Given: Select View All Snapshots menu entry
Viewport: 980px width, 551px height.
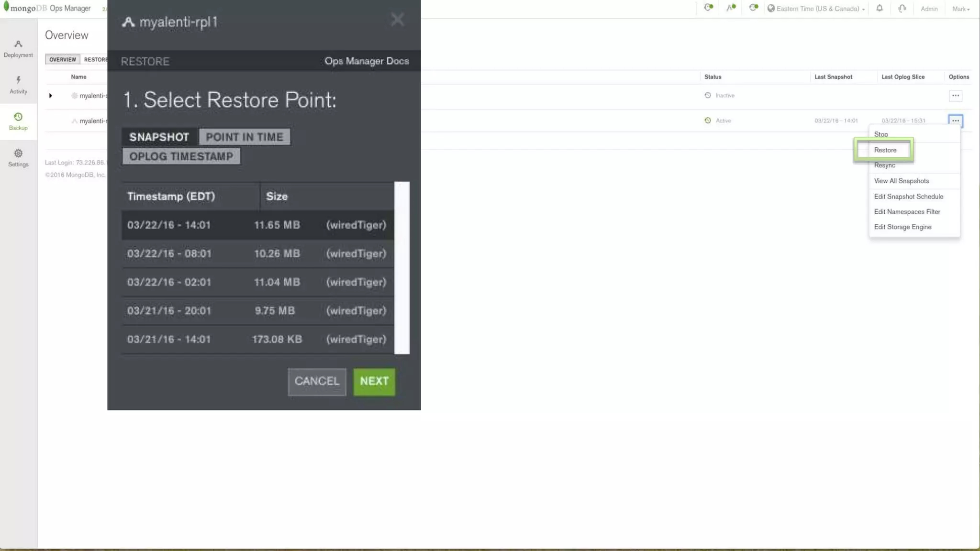Looking at the screenshot, I should (x=901, y=181).
